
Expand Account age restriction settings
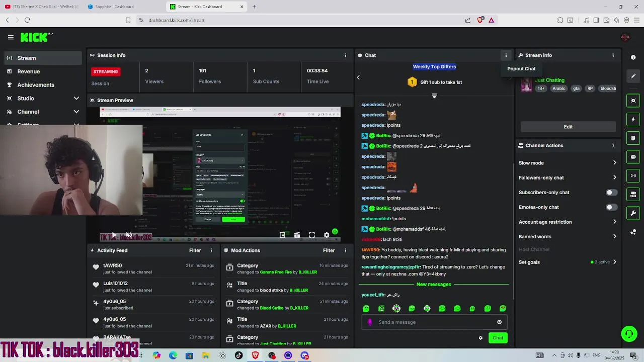coord(614,222)
